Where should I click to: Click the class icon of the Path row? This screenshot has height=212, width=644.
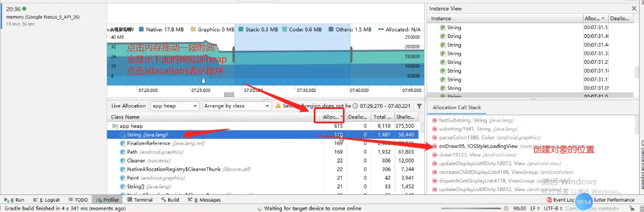point(123,152)
